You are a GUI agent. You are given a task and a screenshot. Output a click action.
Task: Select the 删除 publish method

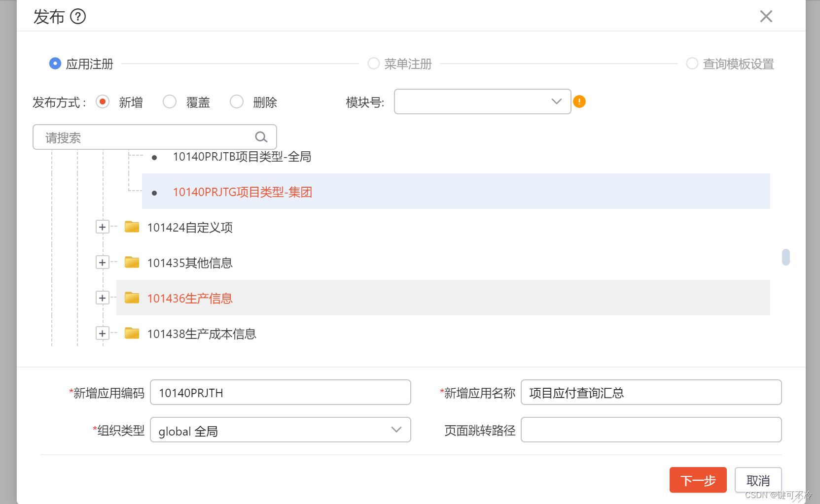coord(237,101)
